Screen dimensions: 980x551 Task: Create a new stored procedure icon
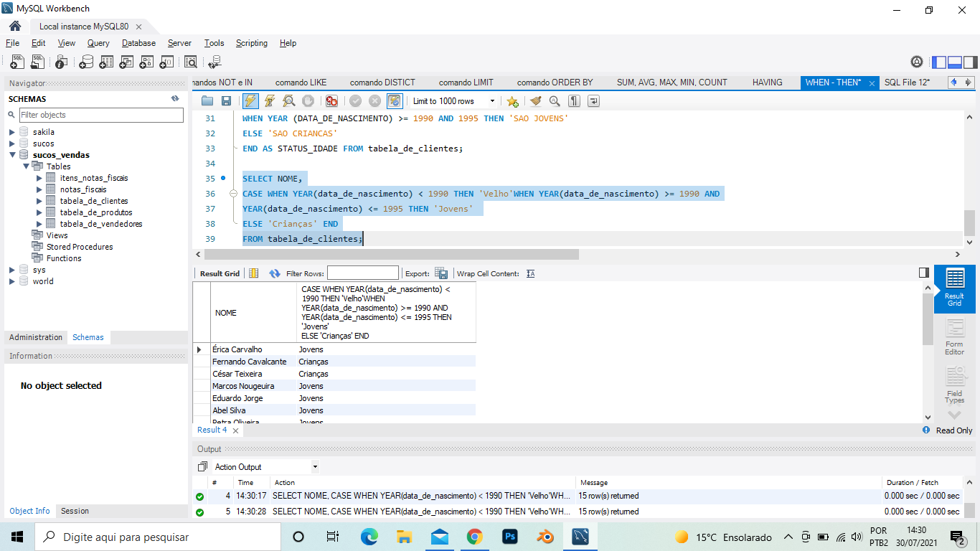[146, 62]
